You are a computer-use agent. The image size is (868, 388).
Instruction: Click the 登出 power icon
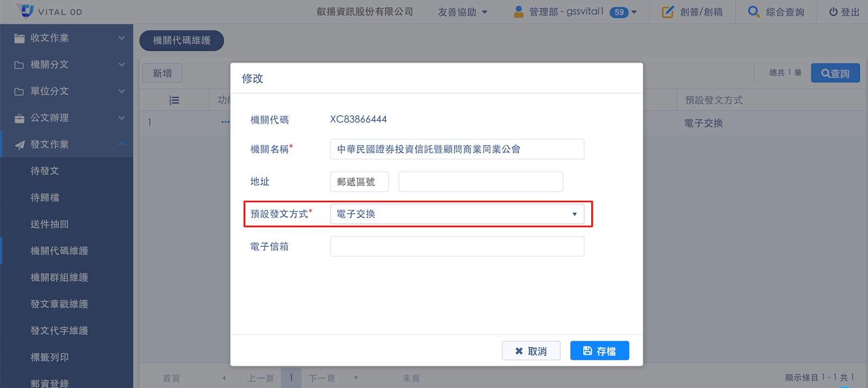pos(833,12)
